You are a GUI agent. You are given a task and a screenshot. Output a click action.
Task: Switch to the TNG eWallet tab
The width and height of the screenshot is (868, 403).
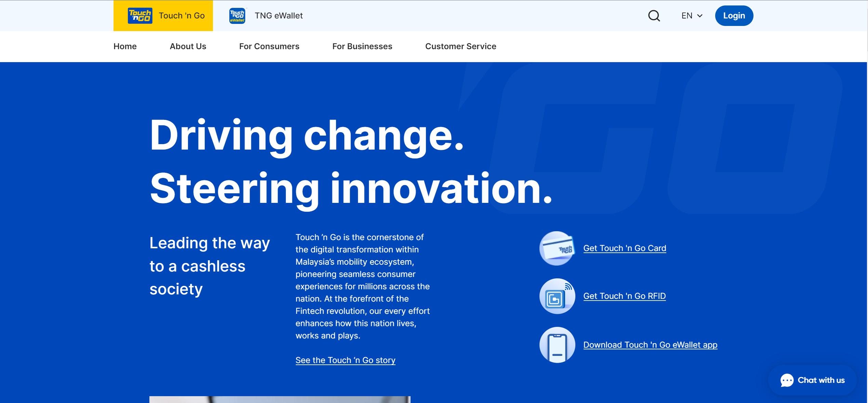[x=266, y=16]
